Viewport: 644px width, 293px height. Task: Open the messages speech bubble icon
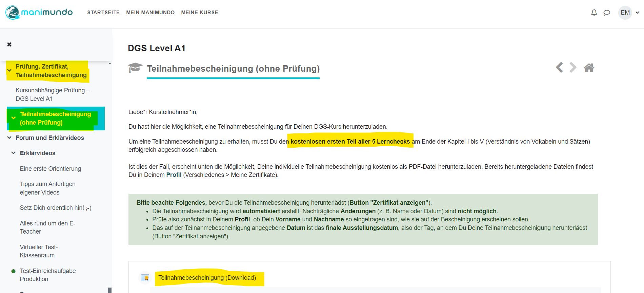pyautogui.click(x=607, y=13)
